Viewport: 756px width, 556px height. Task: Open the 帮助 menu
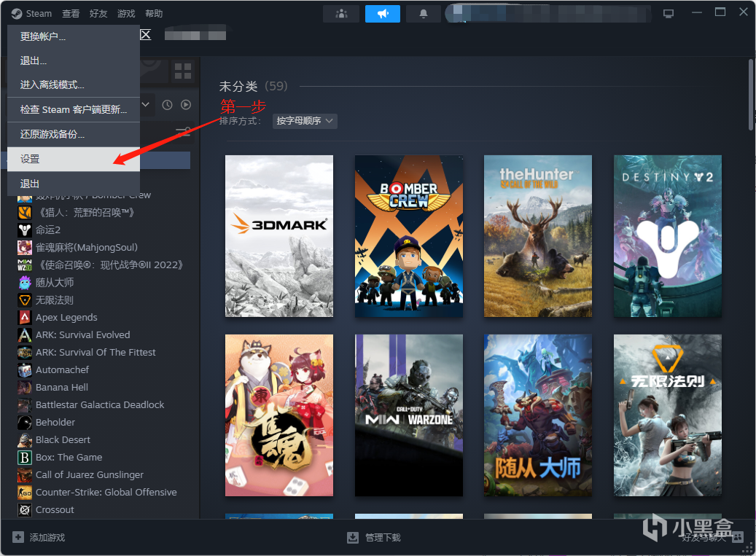[x=154, y=14]
